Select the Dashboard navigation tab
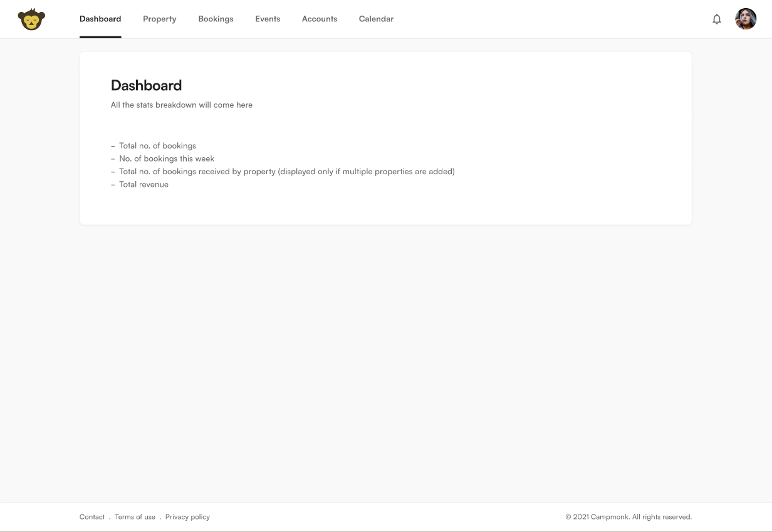Viewport: 772px width, 532px height. pyautogui.click(x=100, y=19)
